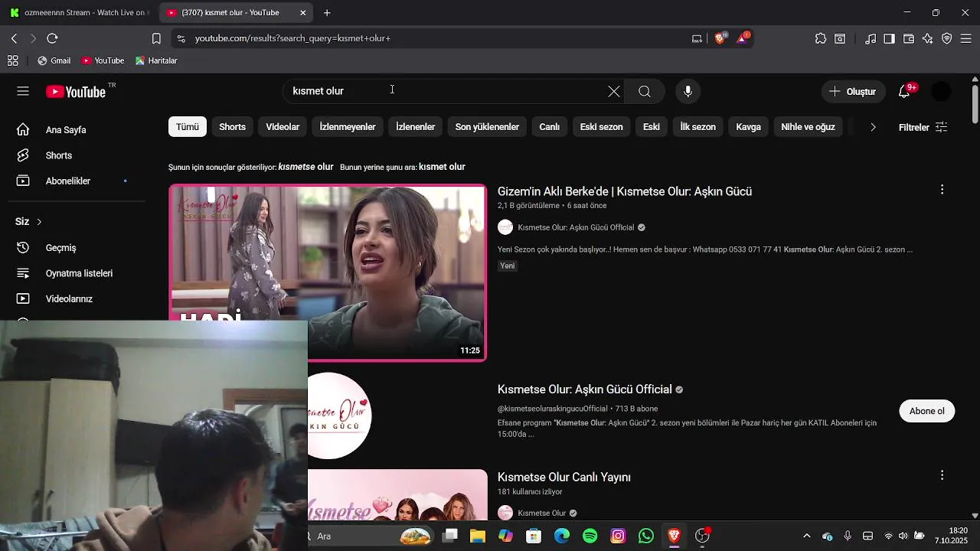Open File Explorer from the taskbar
This screenshot has width=980, height=551.
click(478, 536)
